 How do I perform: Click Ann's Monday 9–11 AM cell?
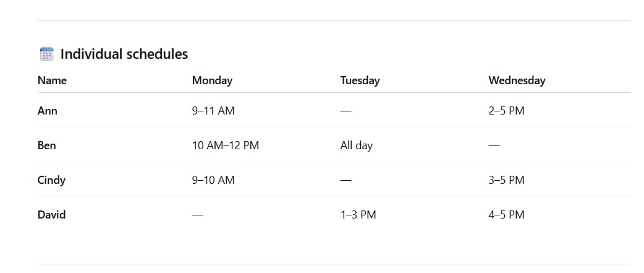tap(214, 111)
